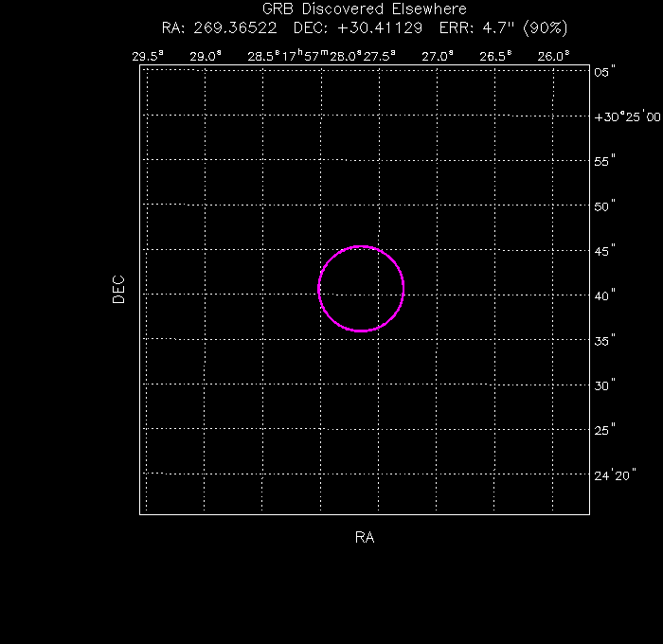Click the 26.0s tick label on top axis

click(x=553, y=56)
